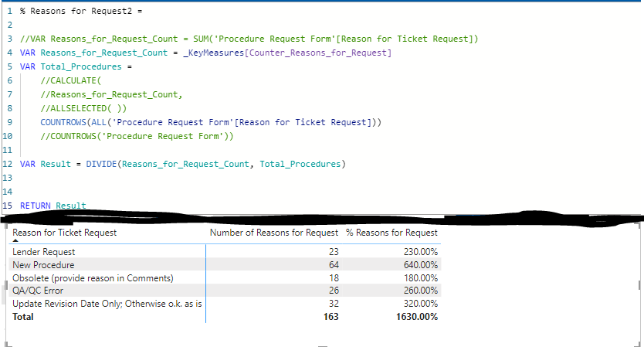Click the 230.00% percentage cell
Screen dimensions: 644x347
point(421,252)
